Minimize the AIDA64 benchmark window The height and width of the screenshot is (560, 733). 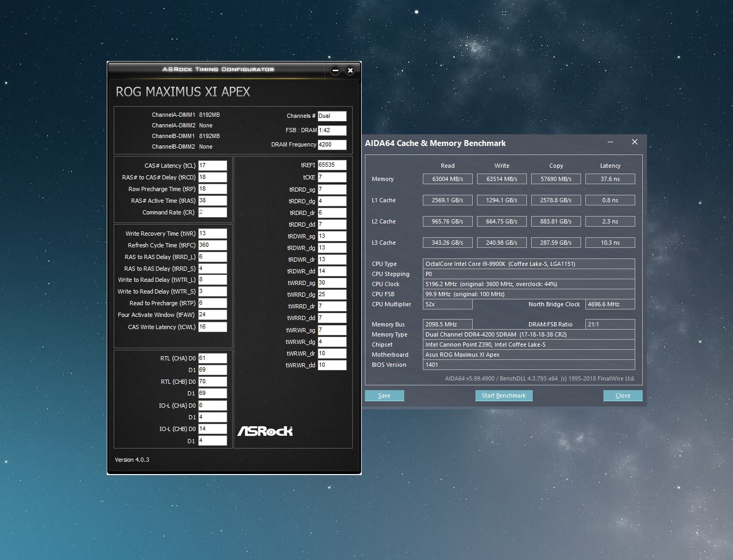tap(610, 142)
